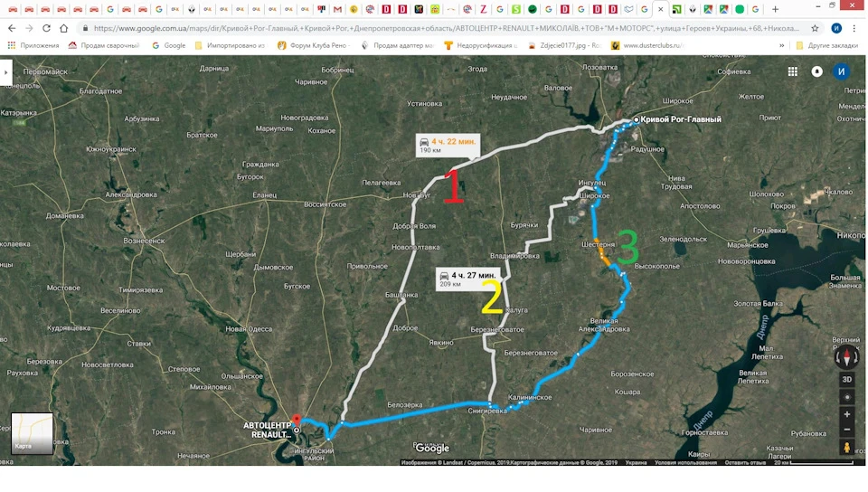The image size is (868, 492).
Task: Open Zdjecie0177.jpg bookmark
Action: click(564, 45)
